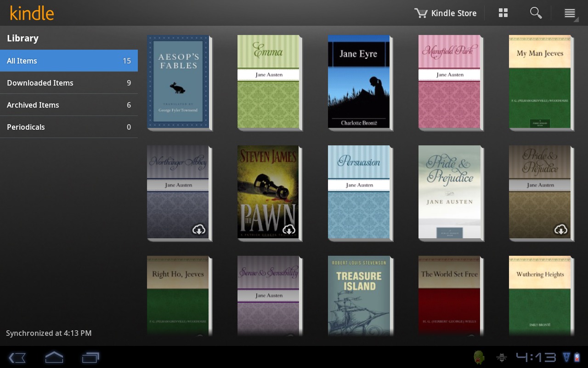Screen dimensions: 588x368
Task: Open white Pride & Prejudice cover
Action: 451,193
